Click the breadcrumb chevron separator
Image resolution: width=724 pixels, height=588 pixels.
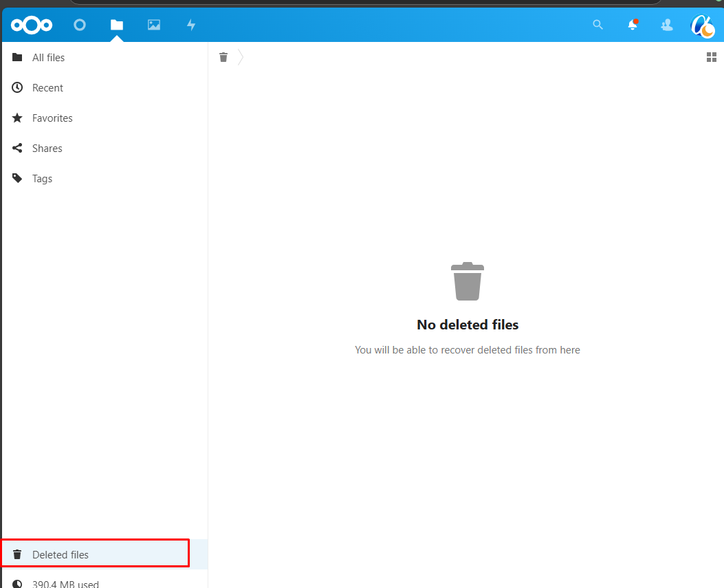pyautogui.click(x=241, y=58)
